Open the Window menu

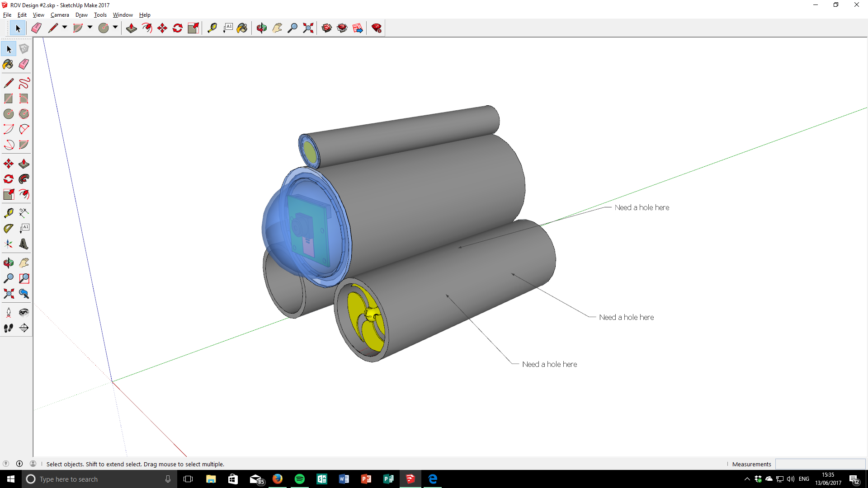(x=123, y=15)
